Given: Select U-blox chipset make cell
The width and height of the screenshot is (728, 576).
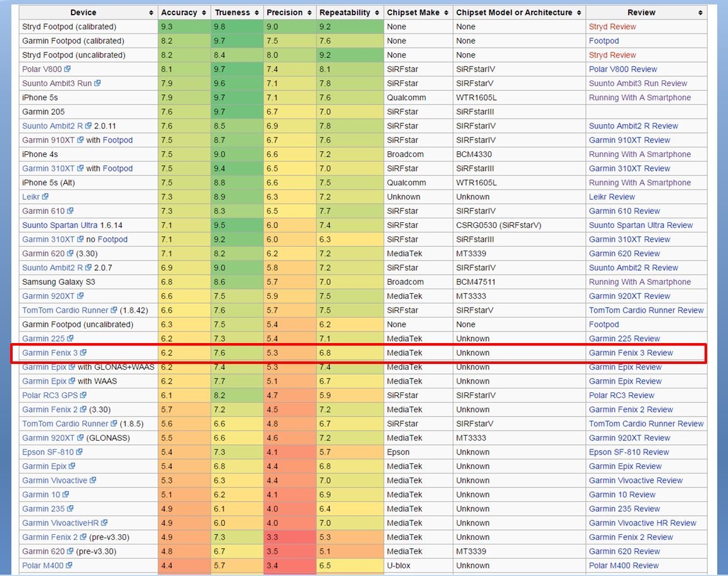Looking at the screenshot, I should 418,565.
